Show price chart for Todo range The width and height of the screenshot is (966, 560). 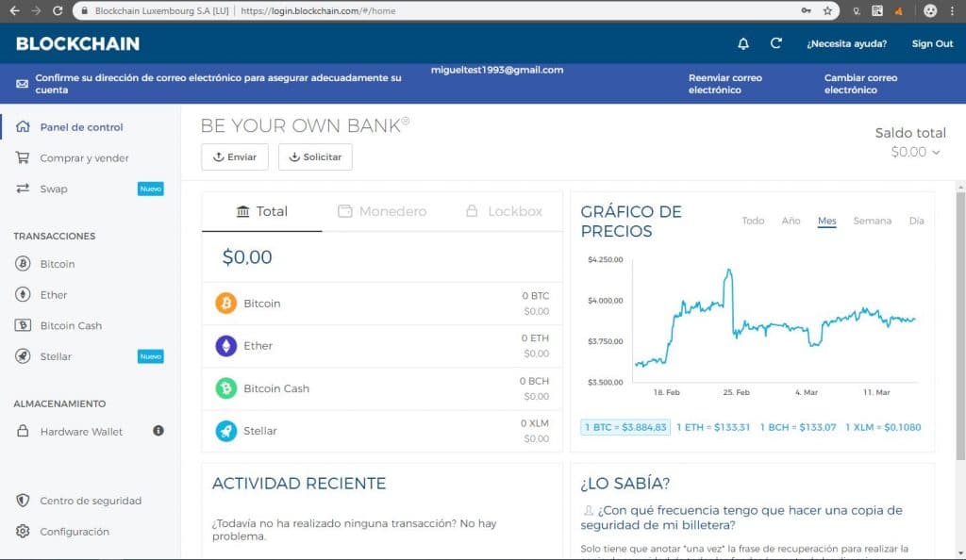tap(753, 221)
